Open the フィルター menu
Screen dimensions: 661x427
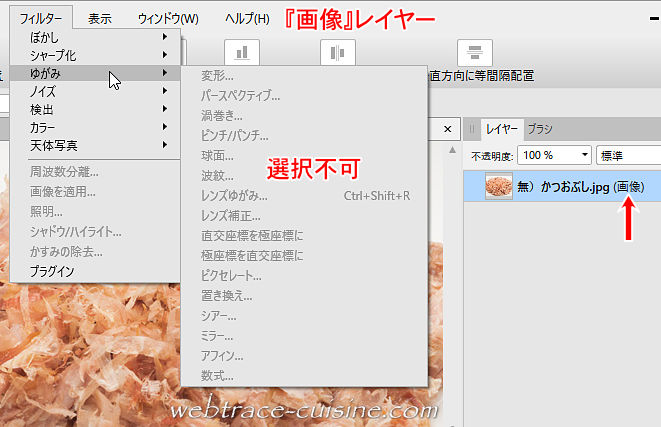(41, 19)
